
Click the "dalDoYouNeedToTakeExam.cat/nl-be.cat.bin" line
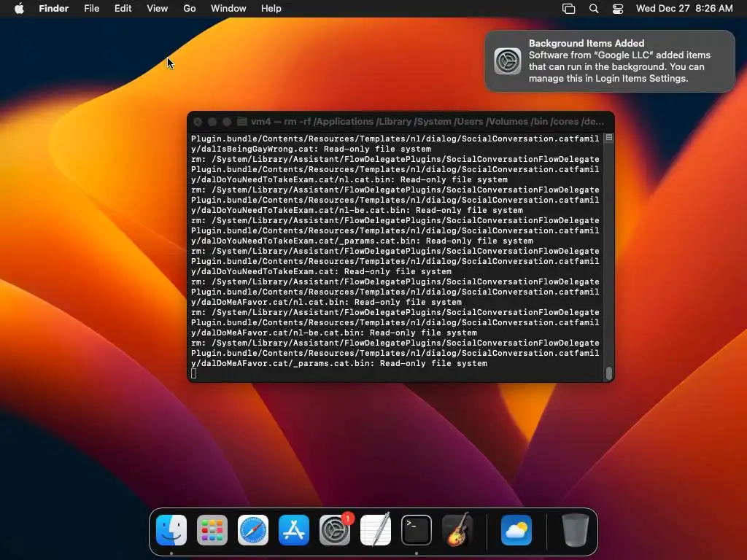pos(357,210)
